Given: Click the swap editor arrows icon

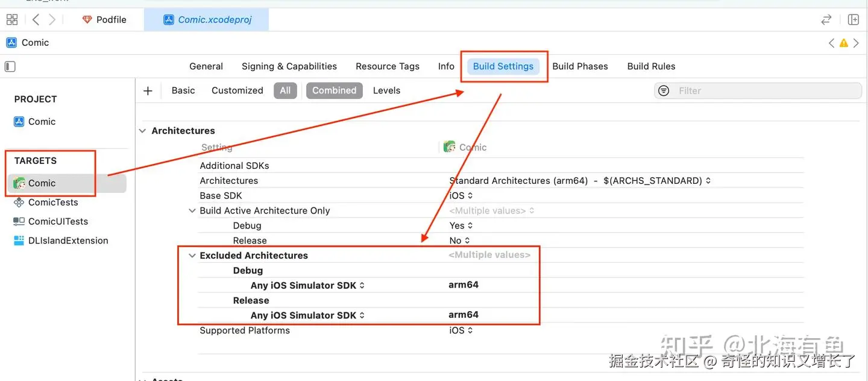Looking at the screenshot, I should (826, 19).
